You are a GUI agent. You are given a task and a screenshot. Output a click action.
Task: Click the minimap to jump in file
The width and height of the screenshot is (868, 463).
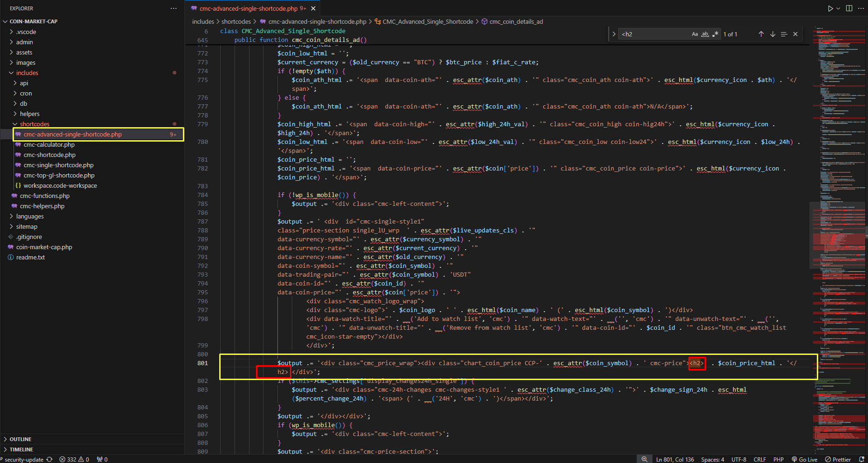click(x=839, y=240)
